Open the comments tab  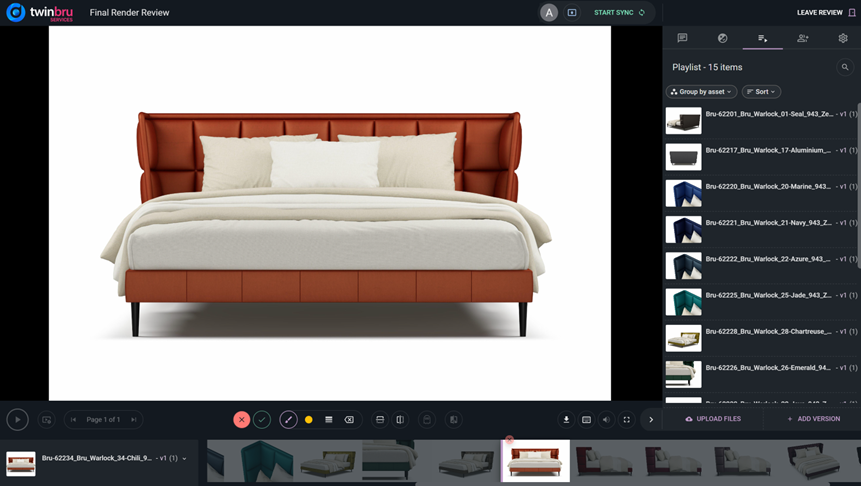(682, 38)
